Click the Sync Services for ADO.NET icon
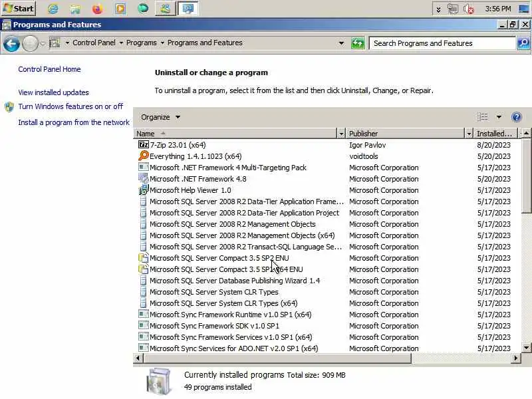Viewport: 532px width, 399px height. [x=144, y=348]
